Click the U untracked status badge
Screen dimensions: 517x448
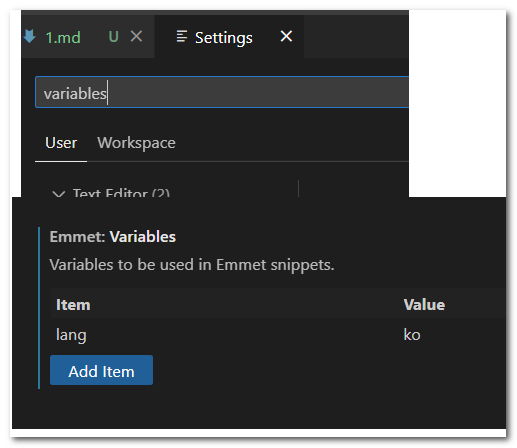point(113,36)
